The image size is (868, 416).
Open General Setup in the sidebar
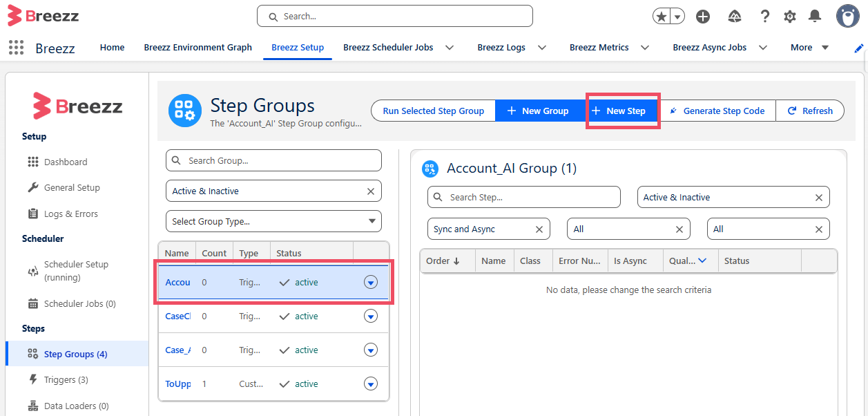point(72,187)
